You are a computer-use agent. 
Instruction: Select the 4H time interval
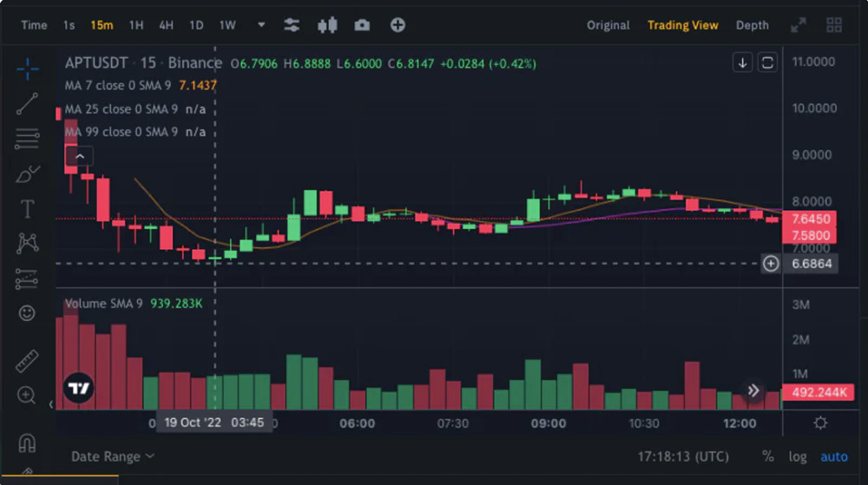(166, 25)
